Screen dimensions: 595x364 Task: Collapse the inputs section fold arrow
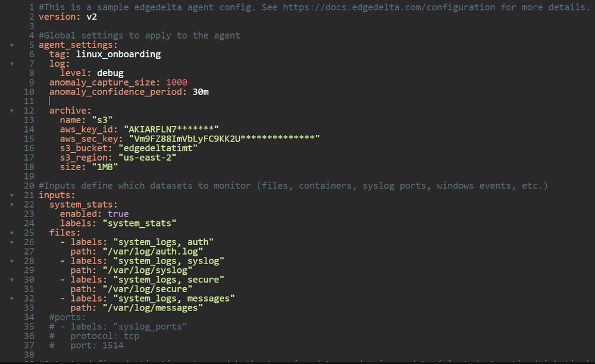pos(12,195)
